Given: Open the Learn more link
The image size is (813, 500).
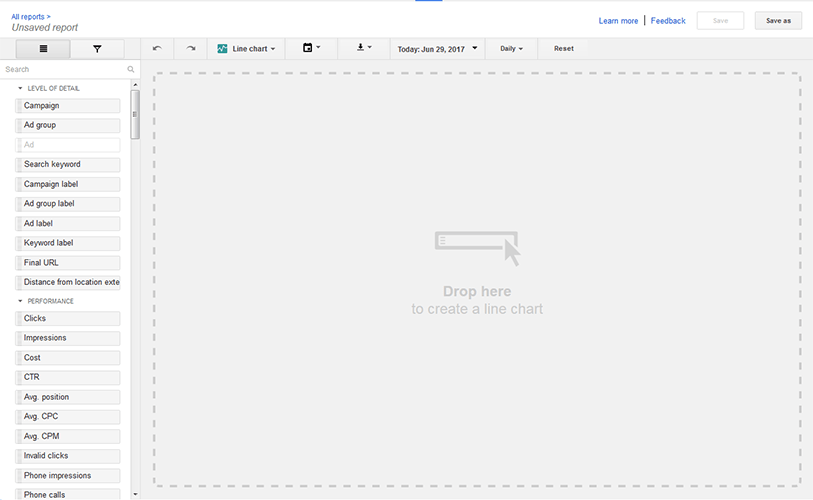Looking at the screenshot, I should 618,21.
